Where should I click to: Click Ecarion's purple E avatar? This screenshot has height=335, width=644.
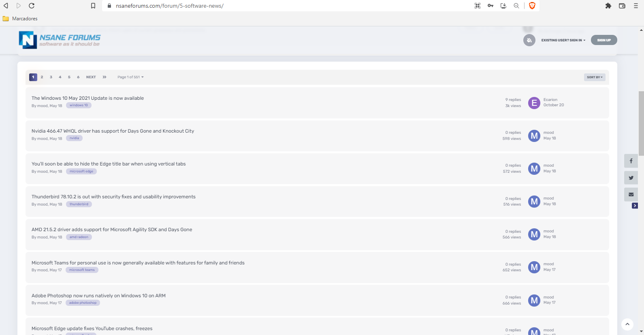534,103
